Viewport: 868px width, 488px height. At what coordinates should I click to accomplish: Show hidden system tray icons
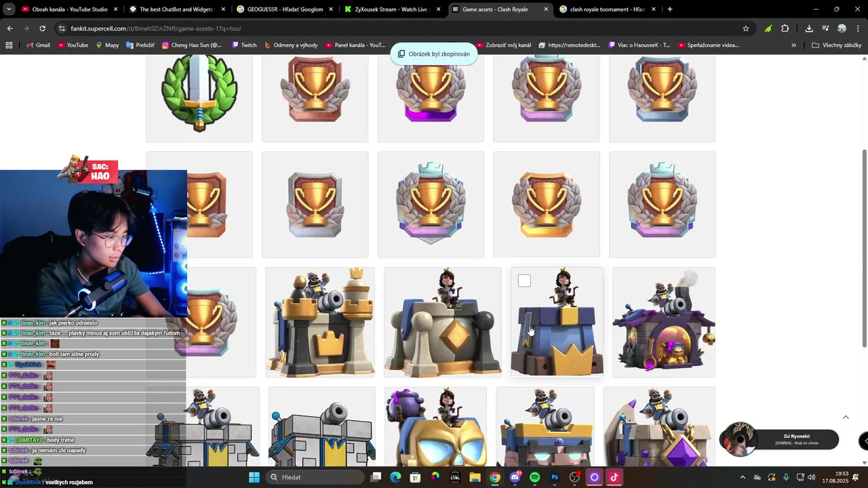[743, 477]
